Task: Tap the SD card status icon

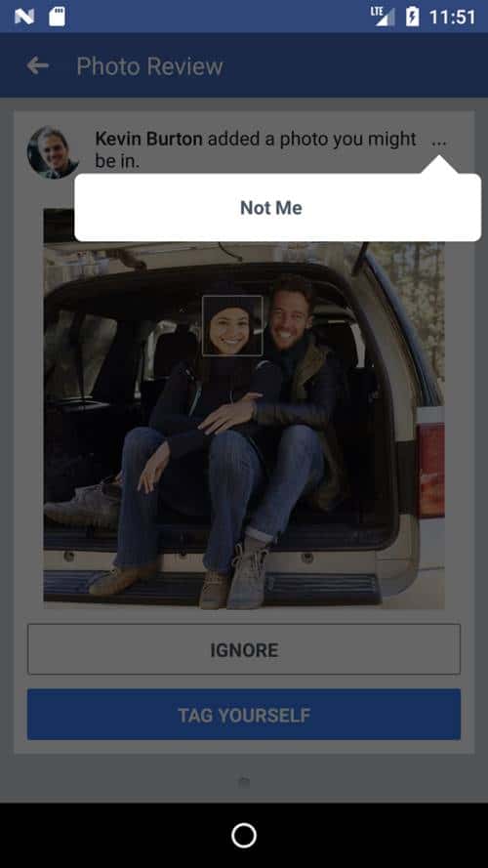Action: pyautogui.click(x=57, y=17)
